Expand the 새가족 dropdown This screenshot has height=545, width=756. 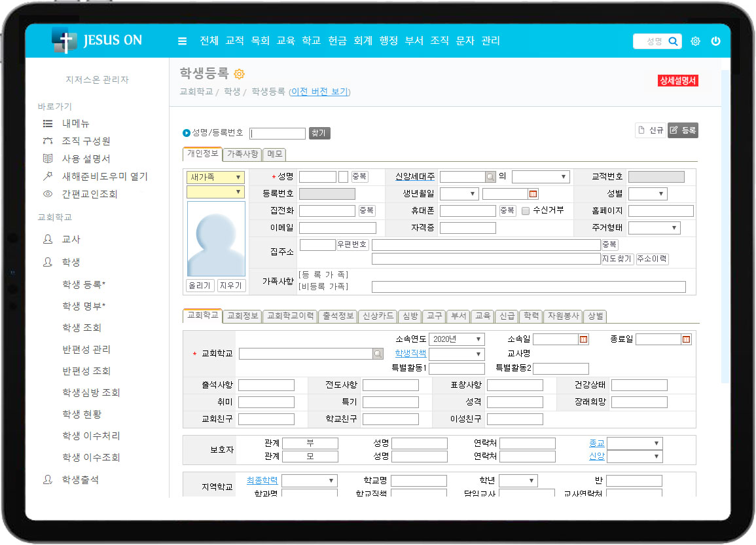point(215,177)
